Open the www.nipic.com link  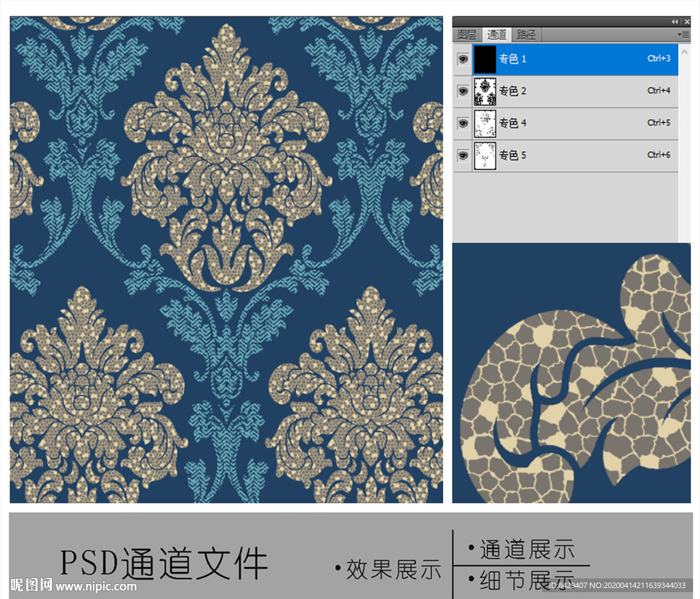point(96,586)
